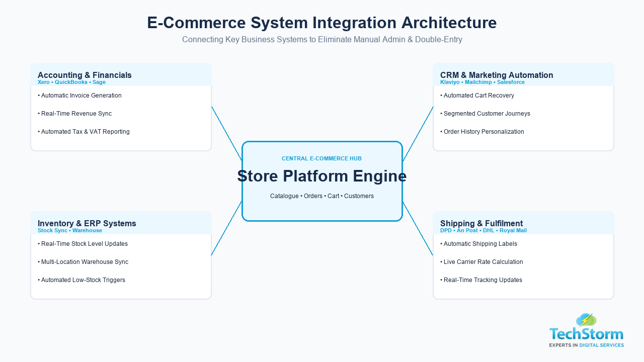Select Segmented Customer Journeys bullet

[485, 114]
